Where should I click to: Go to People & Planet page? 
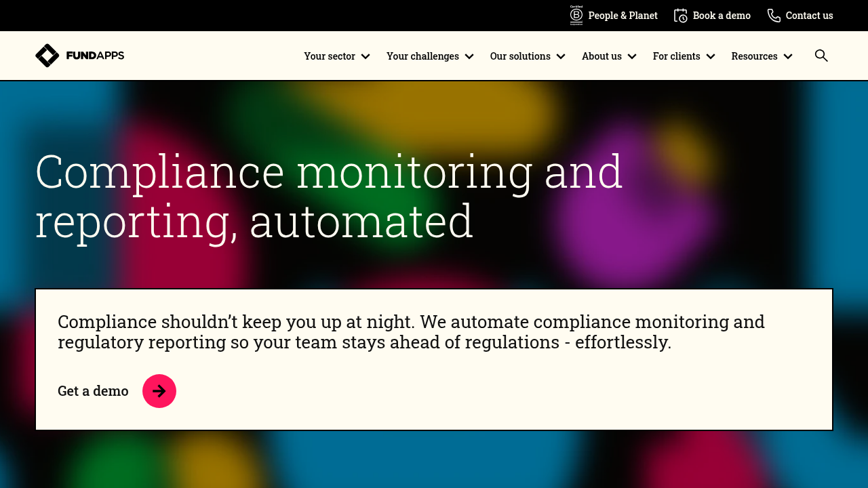(x=623, y=15)
